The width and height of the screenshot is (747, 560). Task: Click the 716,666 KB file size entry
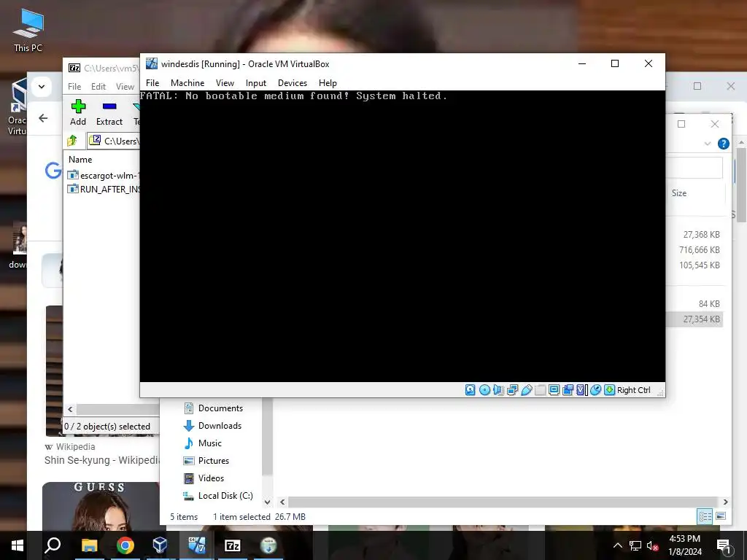(x=699, y=250)
